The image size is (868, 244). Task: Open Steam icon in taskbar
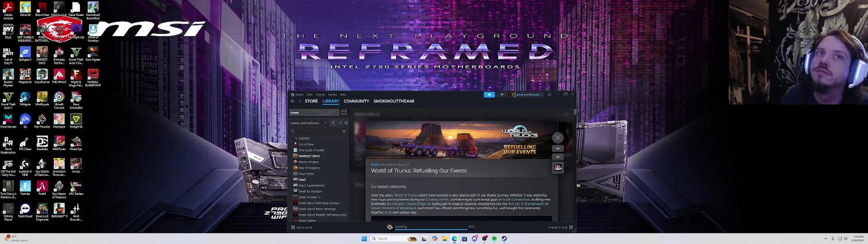[x=504, y=239]
